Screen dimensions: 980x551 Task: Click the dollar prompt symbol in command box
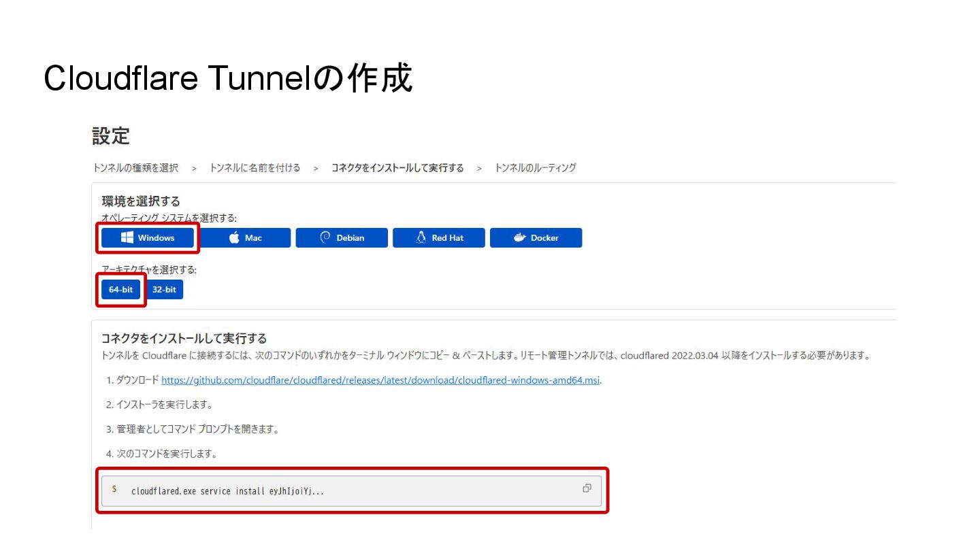pyautogui.click(x=114, y=489)
